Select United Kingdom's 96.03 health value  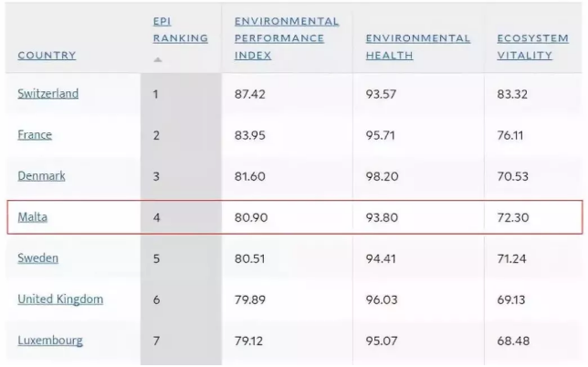(x=382, y=300)
